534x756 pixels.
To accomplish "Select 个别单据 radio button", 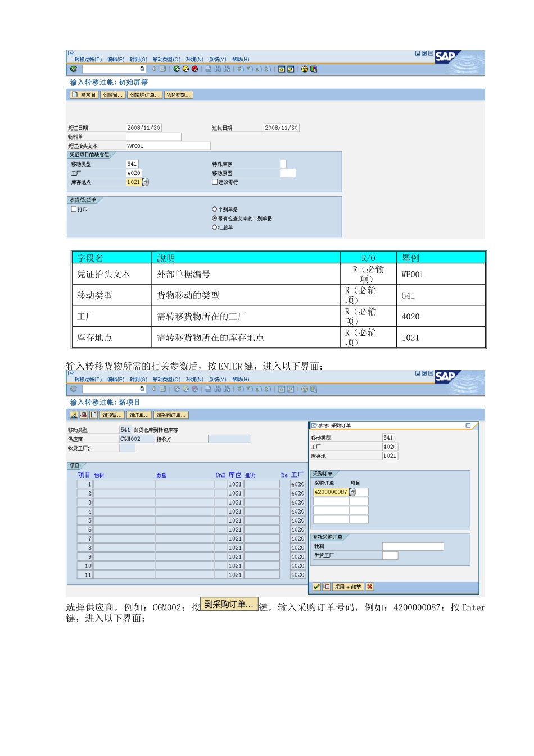I will (214, 209).
